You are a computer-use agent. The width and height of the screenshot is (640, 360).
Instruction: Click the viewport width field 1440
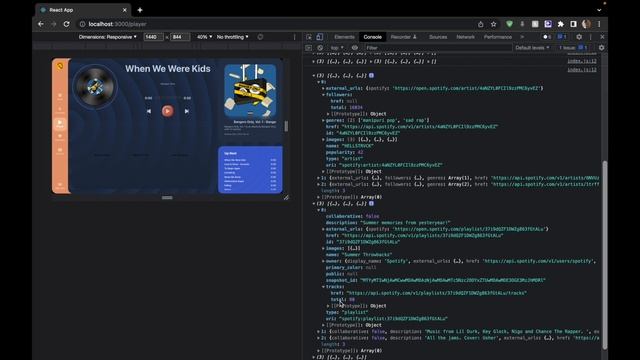click(x=153, y=37)
